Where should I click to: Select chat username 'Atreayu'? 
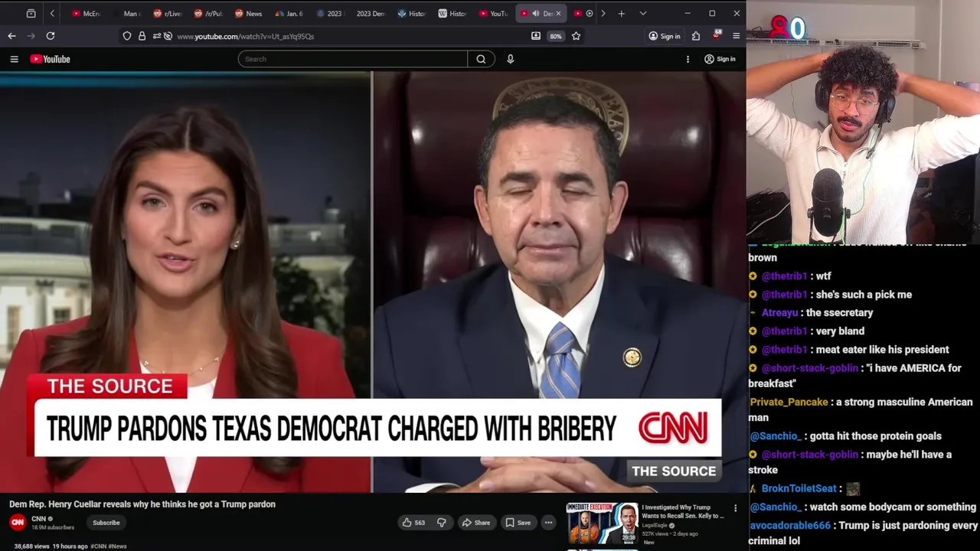point(779,312)
